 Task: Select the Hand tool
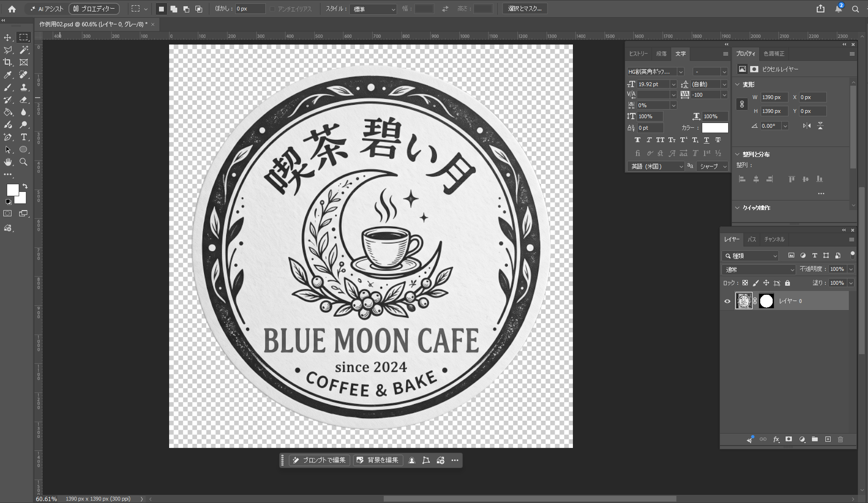coord(8,162)
